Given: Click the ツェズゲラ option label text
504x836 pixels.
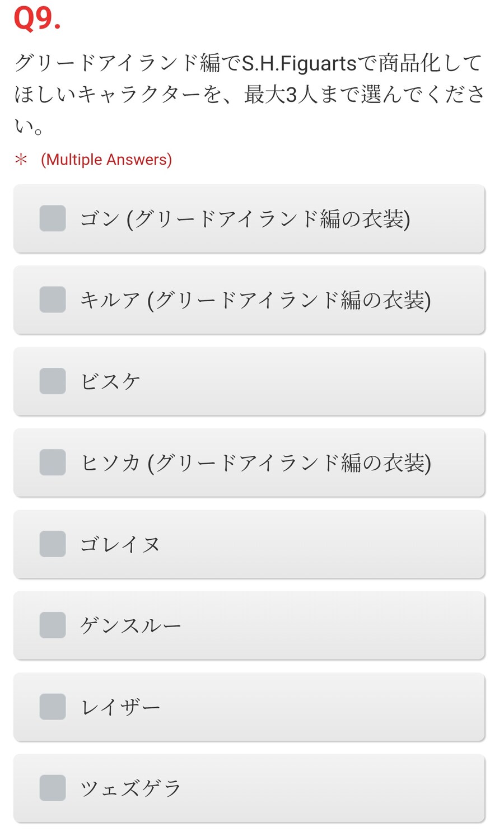Looking at the screenshot, I should (x=130, y=788).
